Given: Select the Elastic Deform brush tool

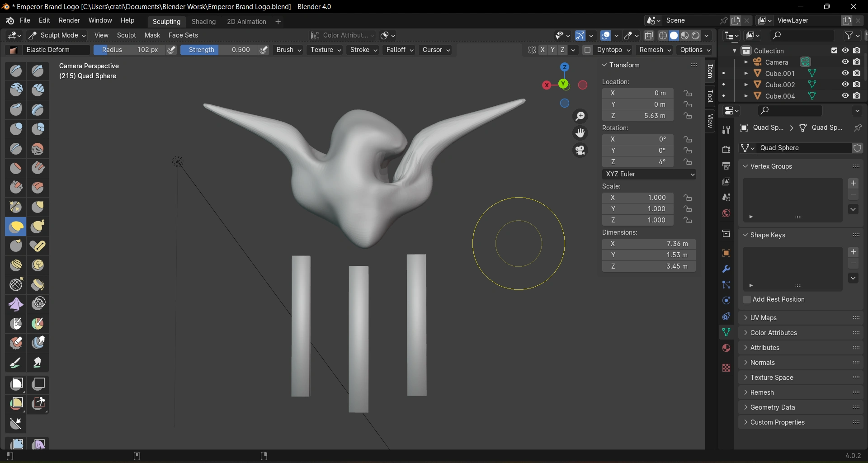Looking at the screenshot, I should pos(16,227).
